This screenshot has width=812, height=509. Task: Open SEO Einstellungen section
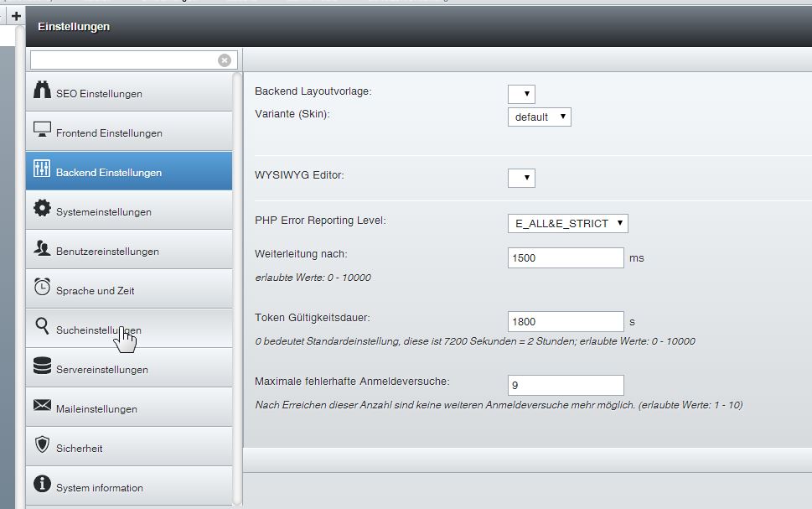click(x=129, y=91)
